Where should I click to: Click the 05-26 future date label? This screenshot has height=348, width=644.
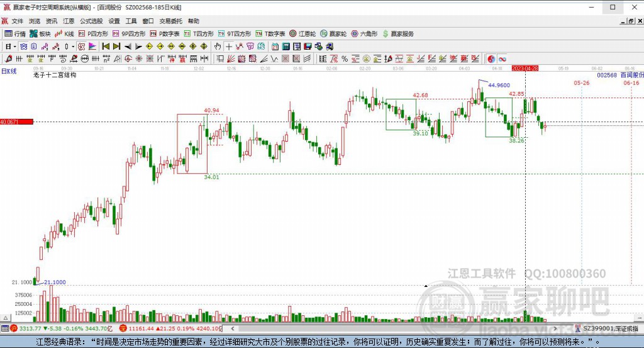coord(582,82)
